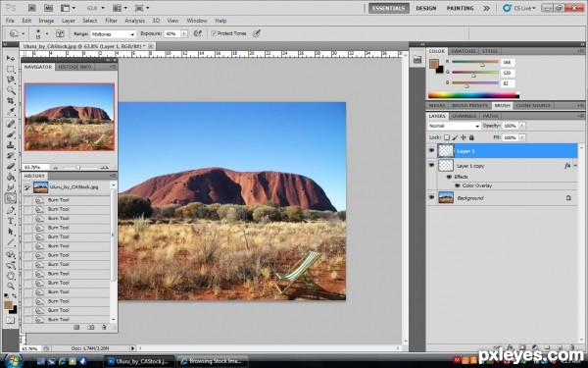Toggle lock all padlock in Layers panel
The height and width of the screenshot is (368, 588).
[x=471, y=137]
